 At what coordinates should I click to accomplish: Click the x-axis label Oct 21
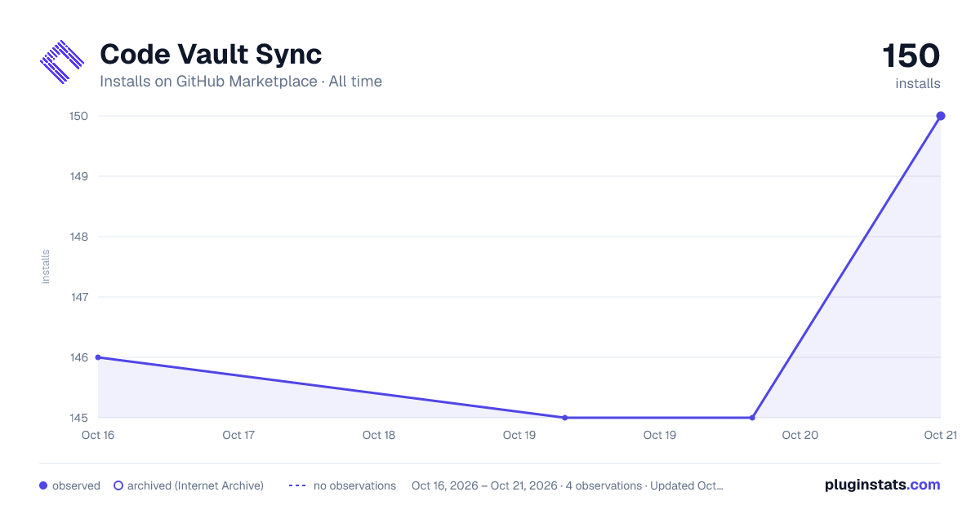[940, 435]
